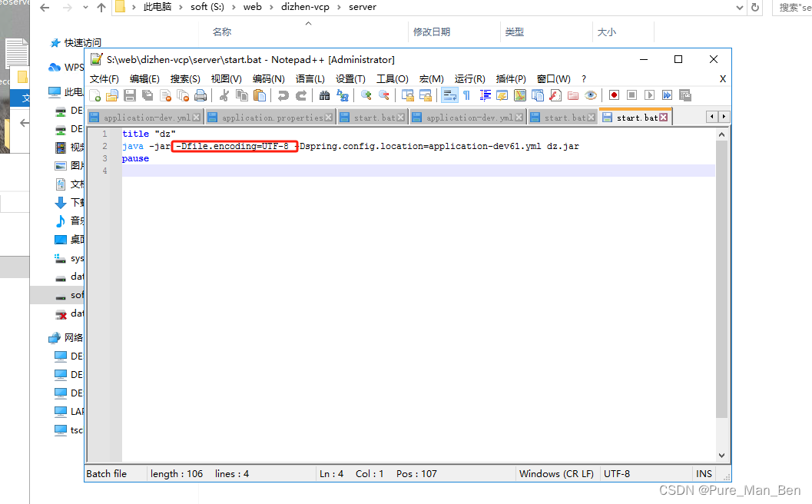Image resolution: width=812 pixels, height=504 pixels.
Task: Click the Explorer search box
Action: (792, 7)
